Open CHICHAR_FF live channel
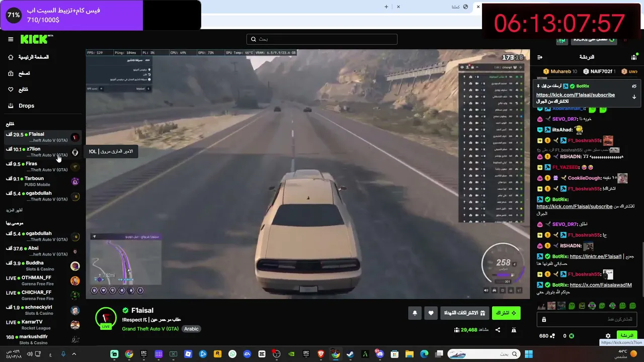Image resolution: width=644 pixels, height=362 pixels. coord(43,295)
